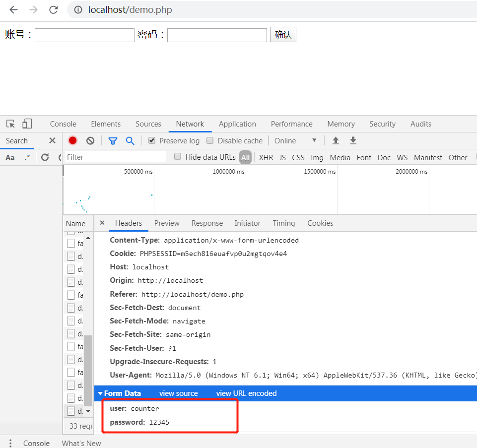Toggle the device toolbar icon

click(27, 124)
